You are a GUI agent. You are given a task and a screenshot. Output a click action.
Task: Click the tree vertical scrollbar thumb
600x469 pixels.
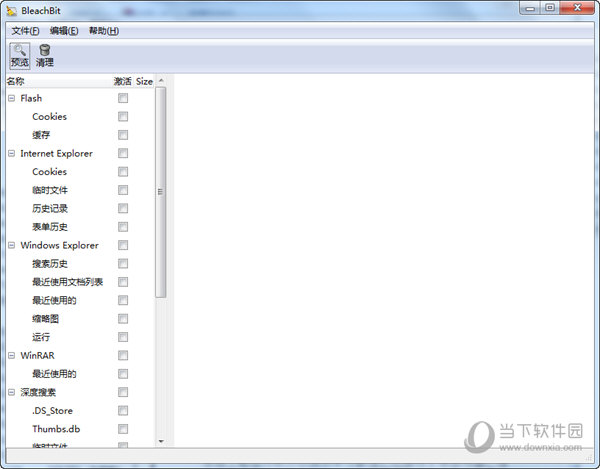pos(161,192)
